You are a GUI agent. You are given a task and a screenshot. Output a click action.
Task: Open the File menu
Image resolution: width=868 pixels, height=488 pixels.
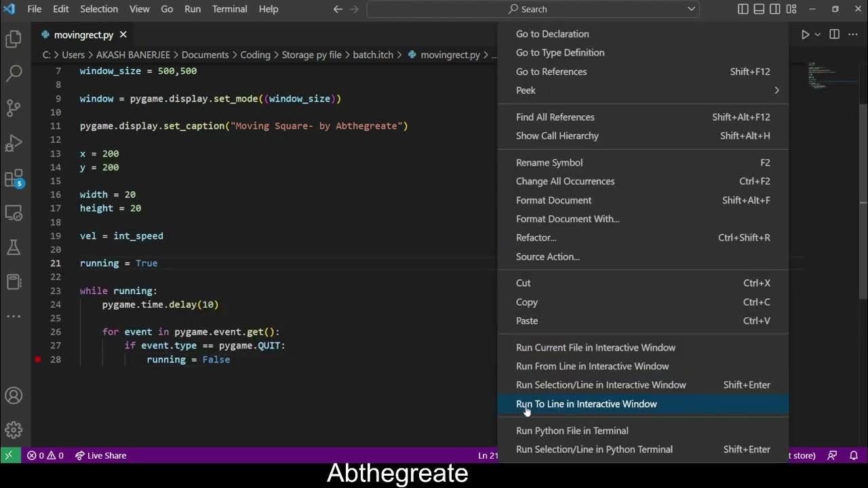point(34,9)
